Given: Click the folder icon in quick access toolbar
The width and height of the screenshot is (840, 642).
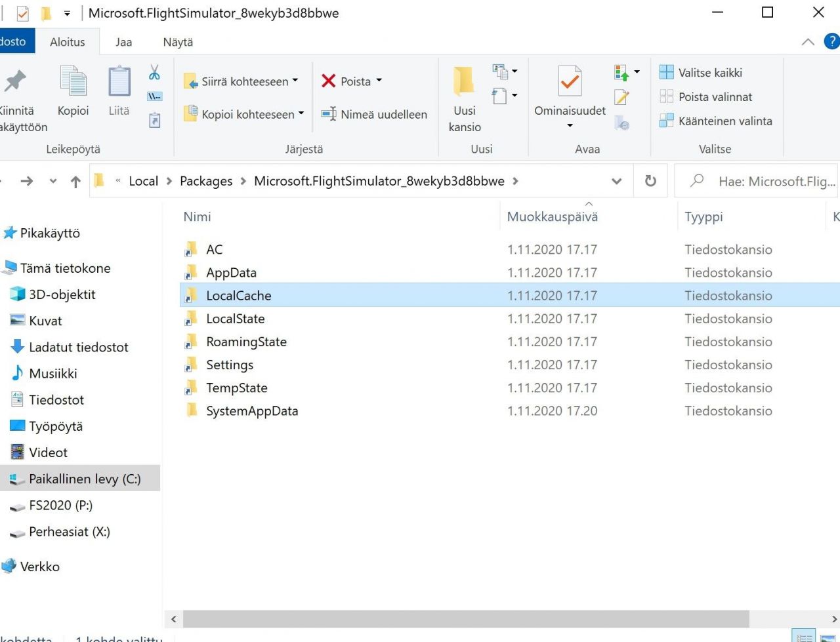Looking at the screenshot, I should click(46, 13).
